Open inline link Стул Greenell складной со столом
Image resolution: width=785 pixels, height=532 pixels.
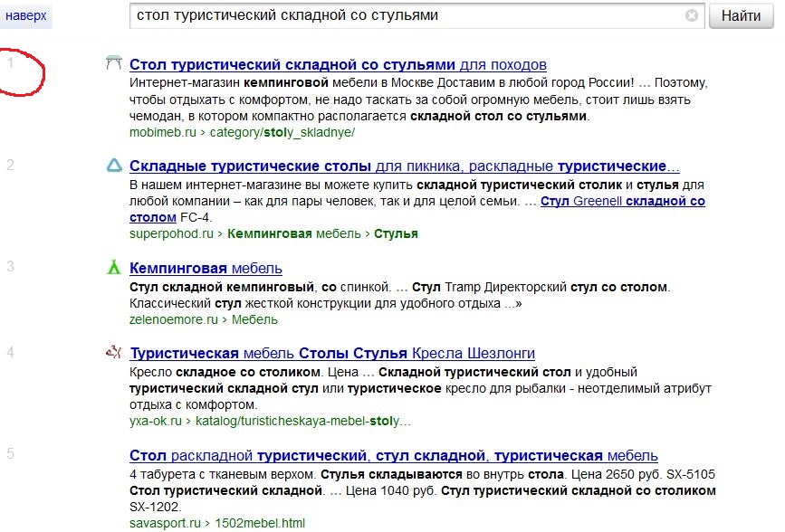(x=622, y=201)
